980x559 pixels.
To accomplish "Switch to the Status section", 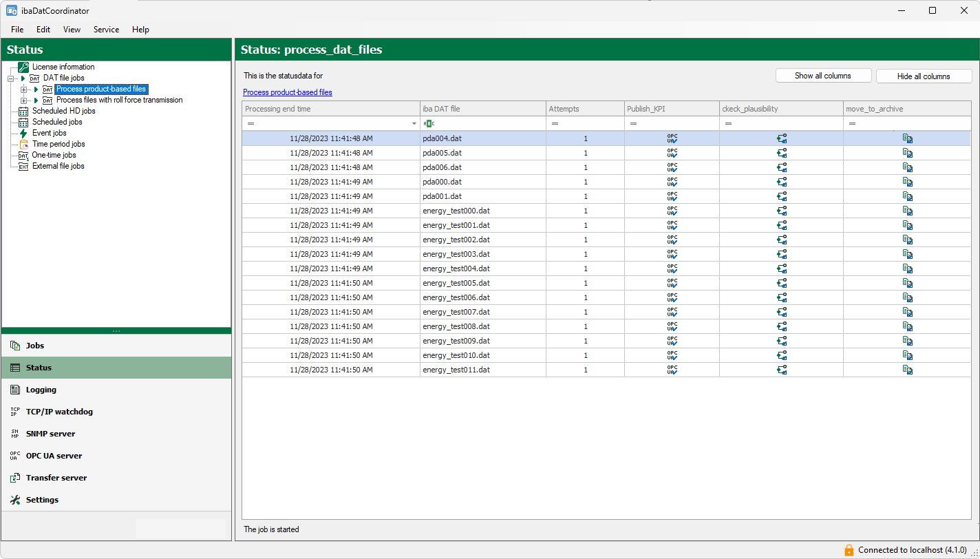I will [x=116, y=368].
